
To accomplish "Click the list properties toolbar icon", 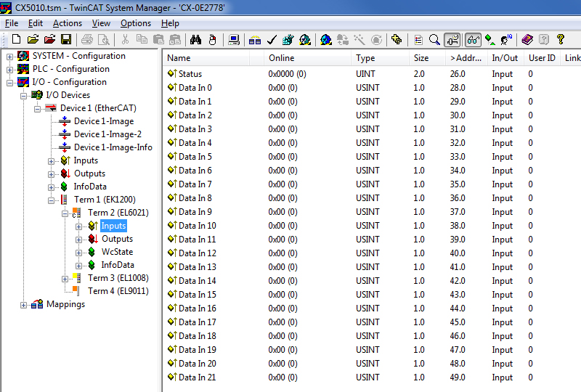I will [x=418, y=39].
